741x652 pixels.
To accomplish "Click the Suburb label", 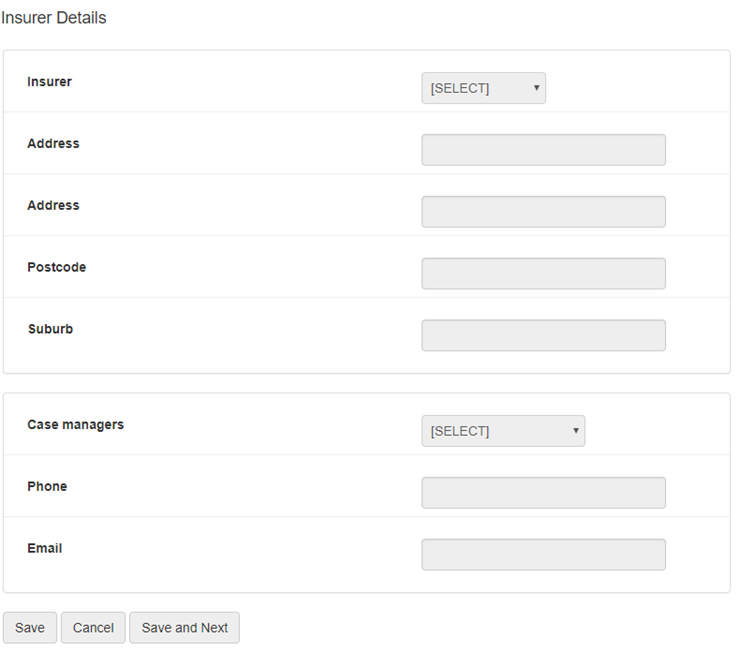I will pos(50,330).
